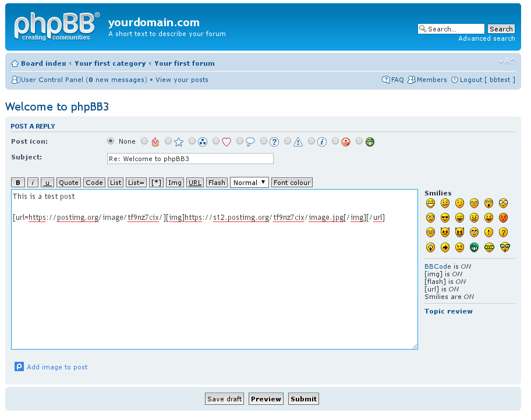Insert the cool sunglasses smiley
The image size is (531, 420).
coord(445,218)
